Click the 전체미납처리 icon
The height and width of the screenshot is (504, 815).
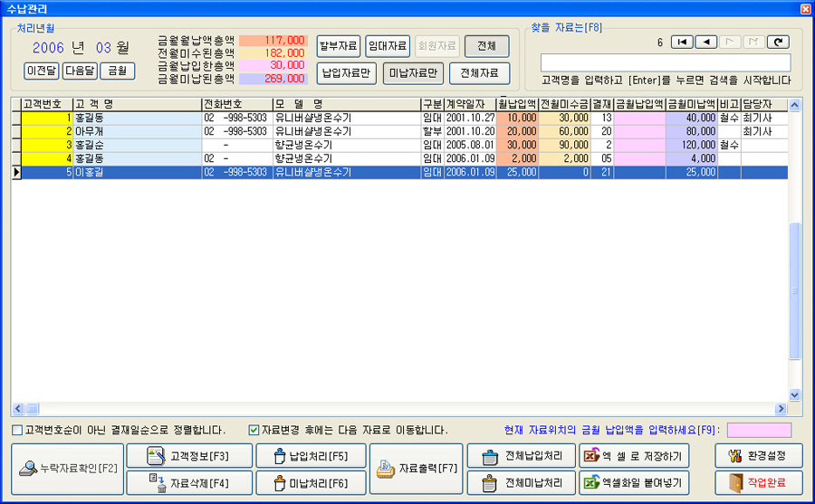(490, 483)
